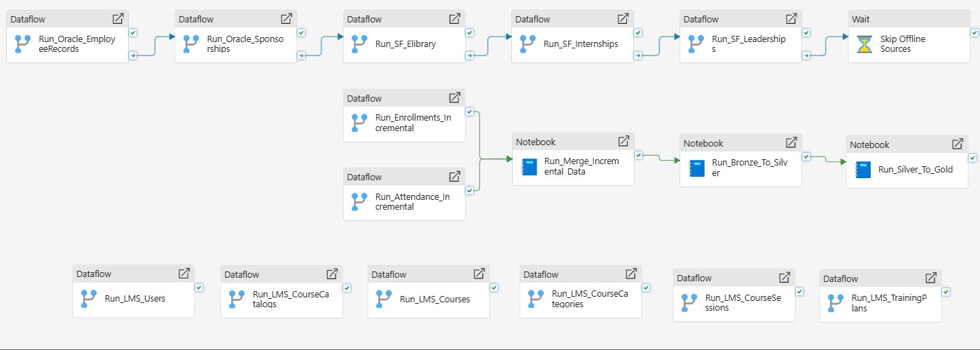Click the success checkmark on Run_Oracle_EmployeeRecords
The image size is (980, 350).
click(133, 32)
